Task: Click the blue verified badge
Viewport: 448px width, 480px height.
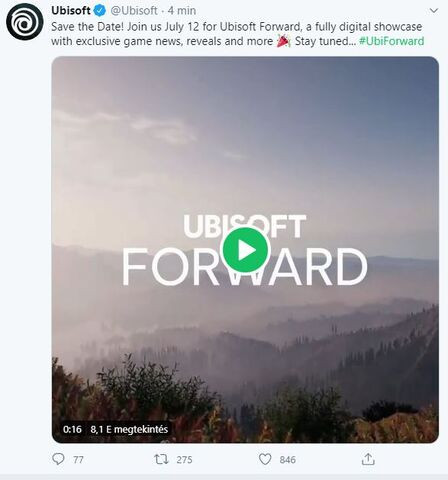Action: click(x=100, y=11)
